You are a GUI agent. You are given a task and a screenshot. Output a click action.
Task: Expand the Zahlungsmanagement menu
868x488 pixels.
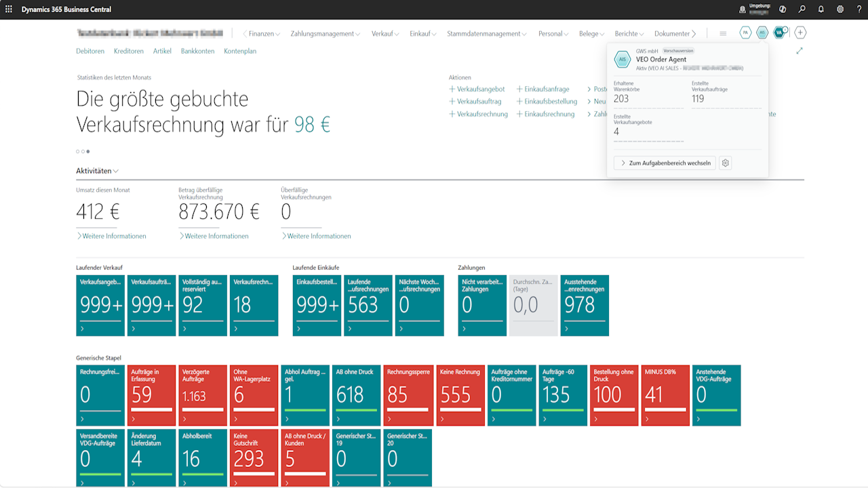coord(325,33)
